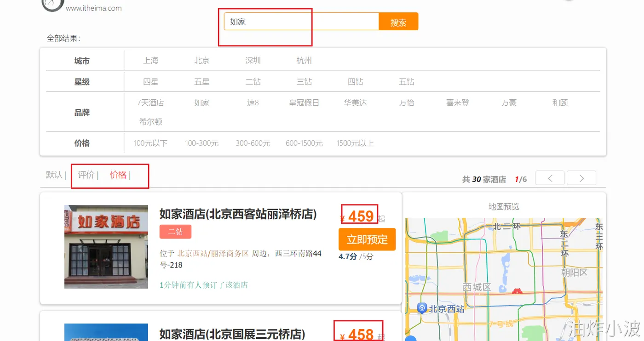
Task: Click the hotel search input field
Action: tap(301, 22)
